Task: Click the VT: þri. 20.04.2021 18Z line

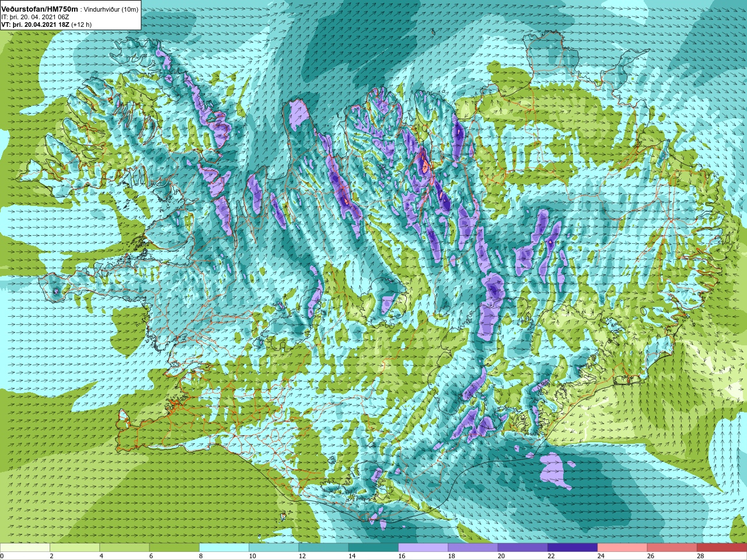Action: [x=34, y=24]
